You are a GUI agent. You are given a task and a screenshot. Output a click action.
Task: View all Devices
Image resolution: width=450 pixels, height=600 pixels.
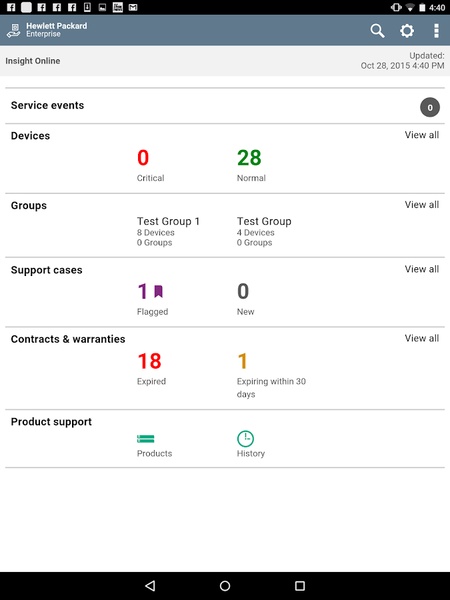(422, 135)
